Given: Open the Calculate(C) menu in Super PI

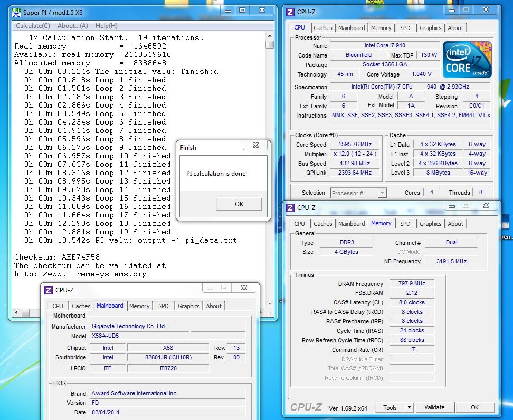Looking at the screenshot, I should (x=33, y=25).
